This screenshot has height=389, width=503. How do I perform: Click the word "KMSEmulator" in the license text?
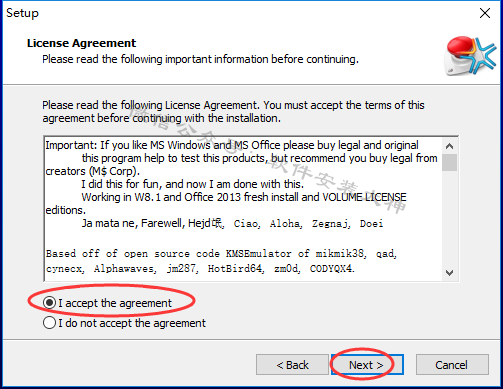point(259,254)
